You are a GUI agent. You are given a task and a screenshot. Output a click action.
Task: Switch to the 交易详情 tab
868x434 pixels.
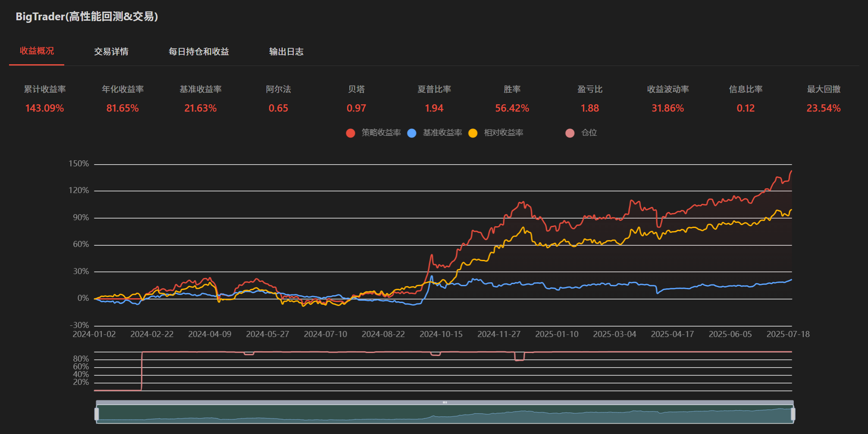pos(111,52)
